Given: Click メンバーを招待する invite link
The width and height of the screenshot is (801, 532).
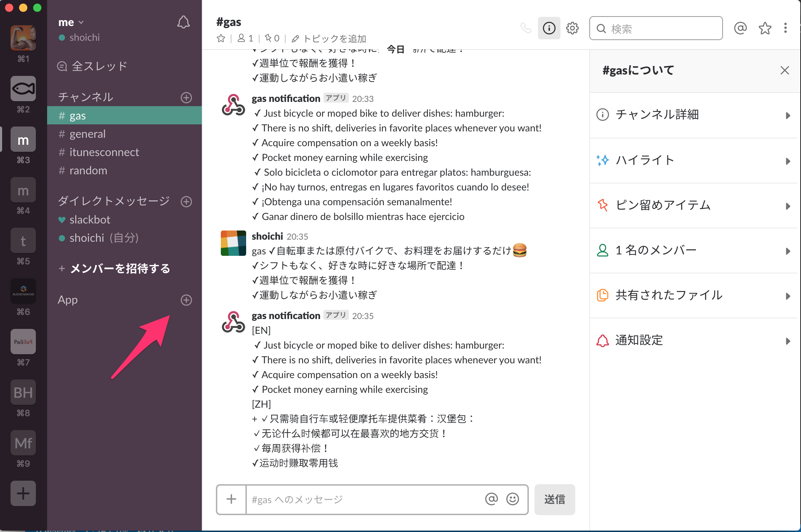Looking at the screenshot, I should tap(120, 268).
